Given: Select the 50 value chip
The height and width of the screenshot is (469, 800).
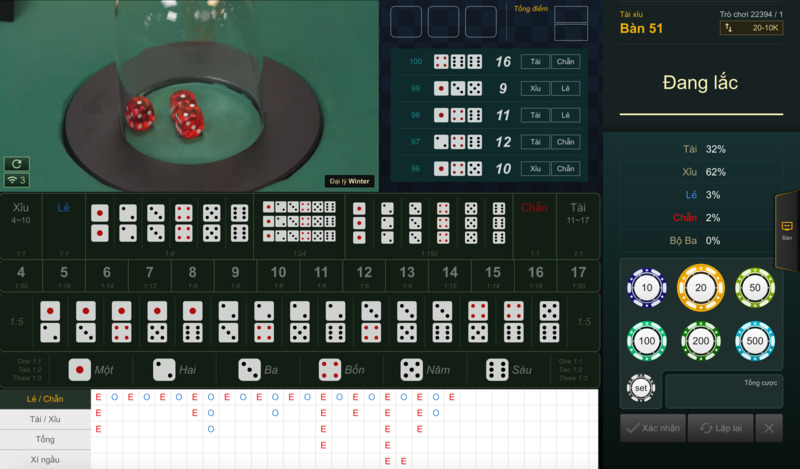Looking at the screenshot, I should tap(755, 289).
